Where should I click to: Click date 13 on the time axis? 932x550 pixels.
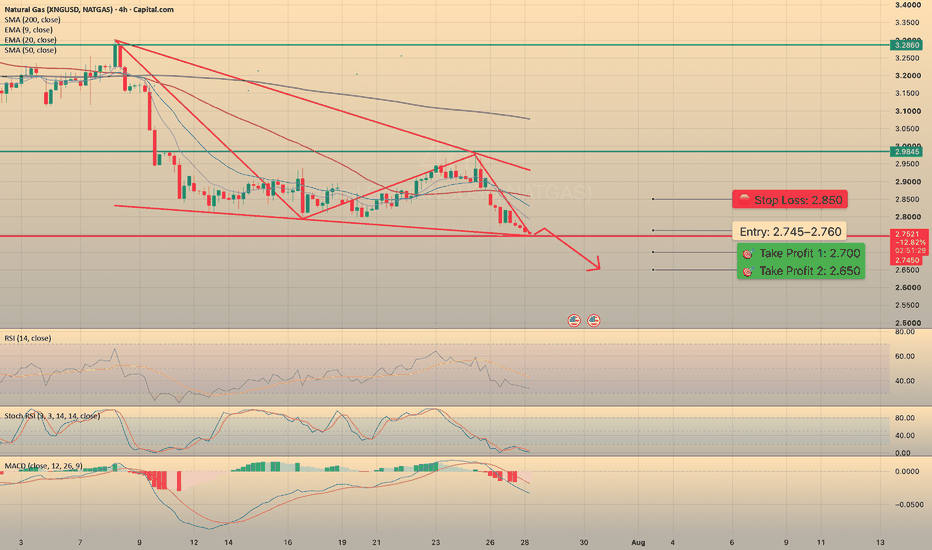[880, 542]
